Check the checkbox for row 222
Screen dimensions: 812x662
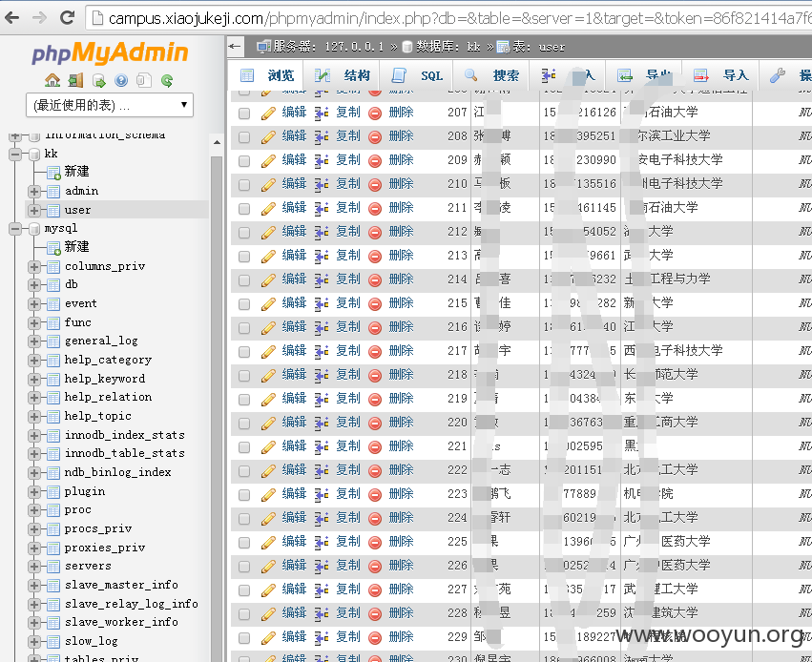[244, 470]
